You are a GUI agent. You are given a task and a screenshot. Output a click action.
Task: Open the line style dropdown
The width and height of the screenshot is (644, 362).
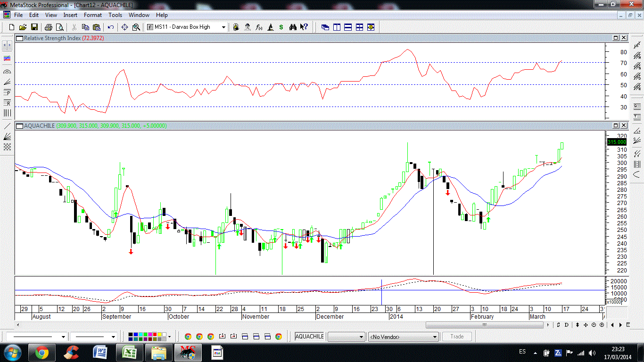coord(36,337)
